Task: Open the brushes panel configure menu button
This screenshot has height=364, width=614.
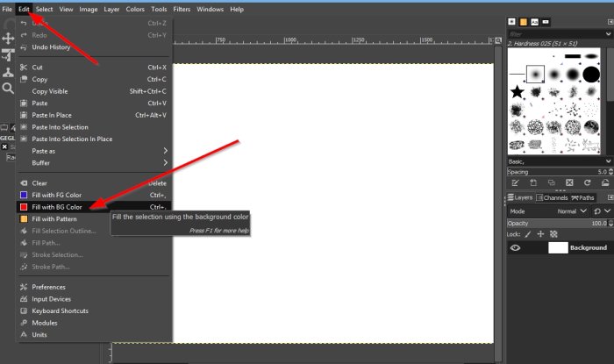Action: [x=610, y=22]
